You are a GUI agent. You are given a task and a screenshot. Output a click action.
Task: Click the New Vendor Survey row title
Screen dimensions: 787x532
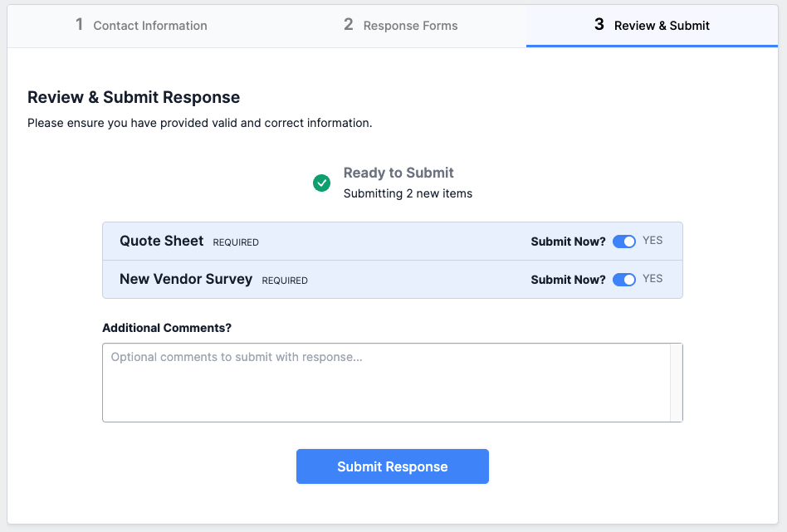coord(186,279)
